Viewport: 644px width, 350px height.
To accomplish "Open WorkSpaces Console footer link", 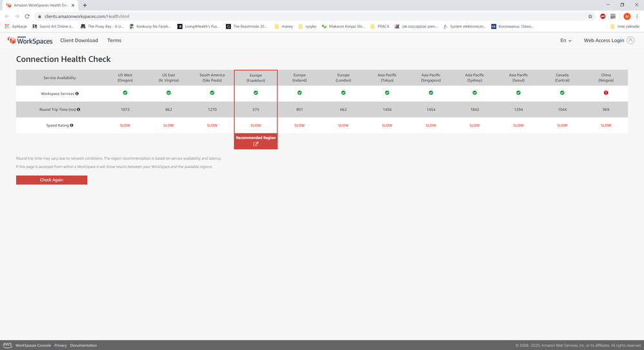I will [x=33, y=345].
